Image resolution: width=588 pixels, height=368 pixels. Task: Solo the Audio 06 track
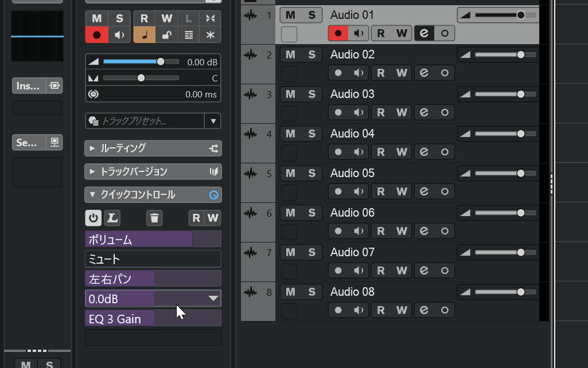click(311, 213)
